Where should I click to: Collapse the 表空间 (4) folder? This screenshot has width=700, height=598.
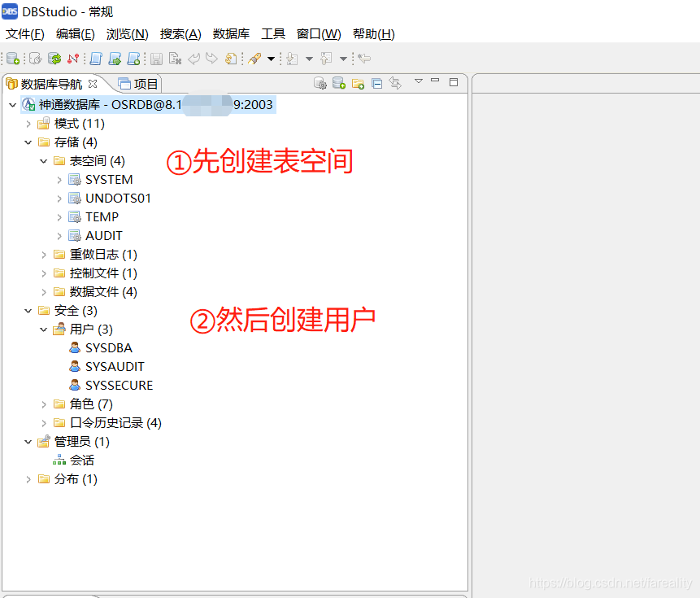coord(44,161)
